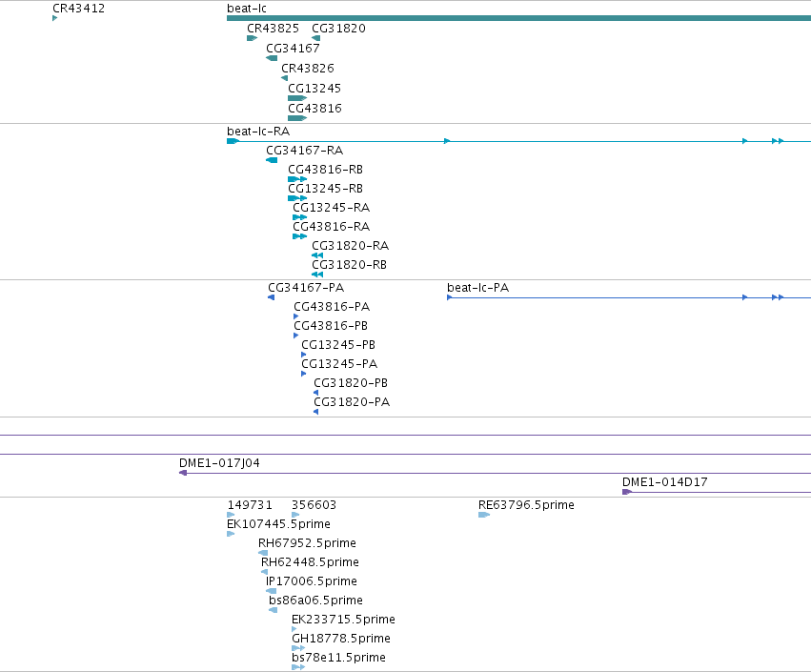This screenshot has width=811, height=672.
Task: Select the EK233715.5prime EST label
Action: click(x=343, y=620)
